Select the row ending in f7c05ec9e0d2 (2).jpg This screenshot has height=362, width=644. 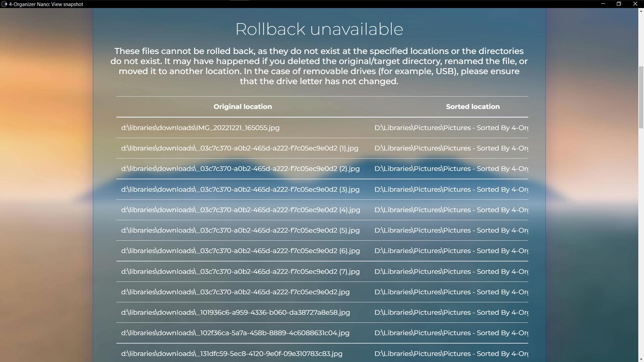(x=240, y=169)
